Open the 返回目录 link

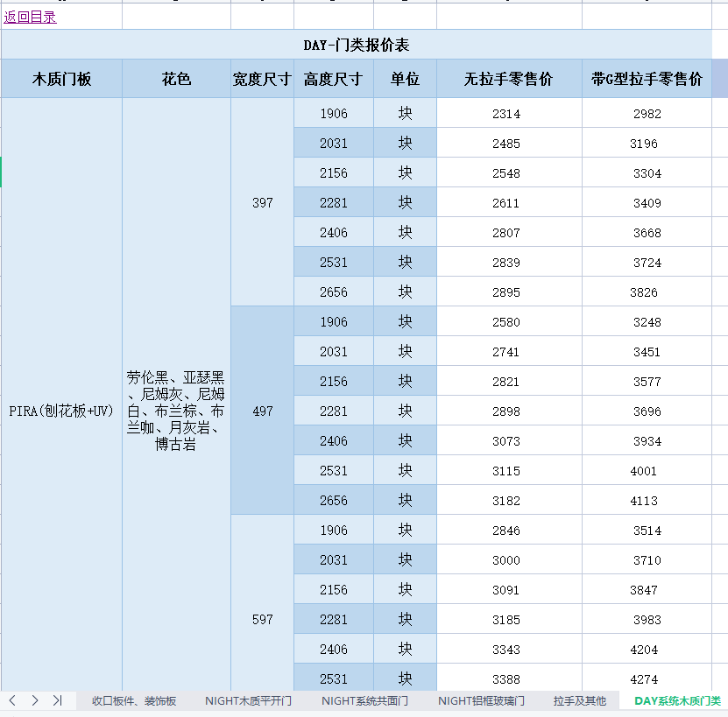coord(31,17)
